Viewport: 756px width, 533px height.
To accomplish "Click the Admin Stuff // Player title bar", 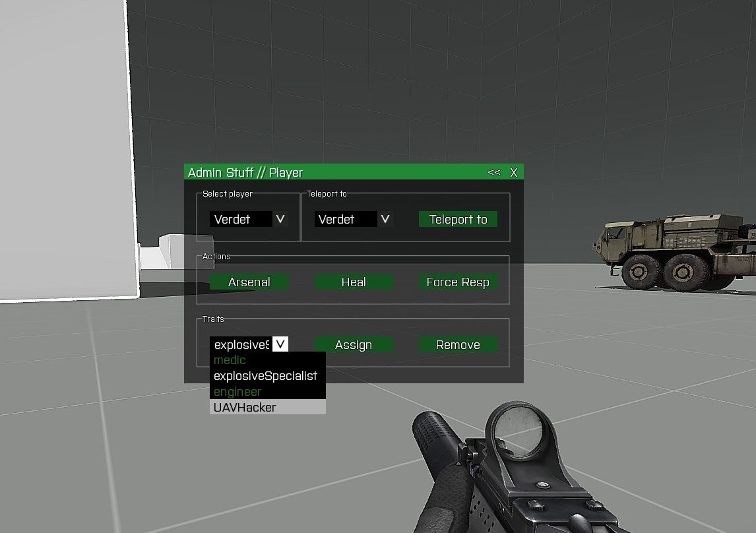I will tap(330, 172).
